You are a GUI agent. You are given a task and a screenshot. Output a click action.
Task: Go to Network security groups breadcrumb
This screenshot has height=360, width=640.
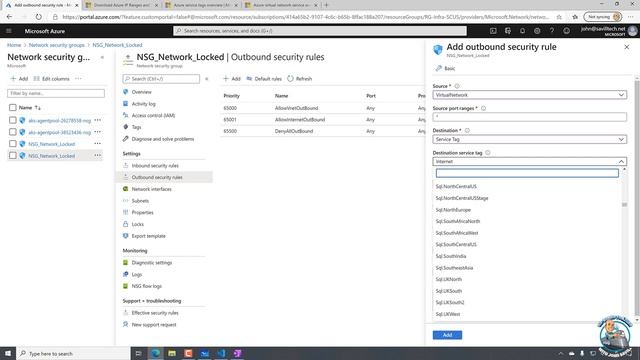tap(56, 45)
